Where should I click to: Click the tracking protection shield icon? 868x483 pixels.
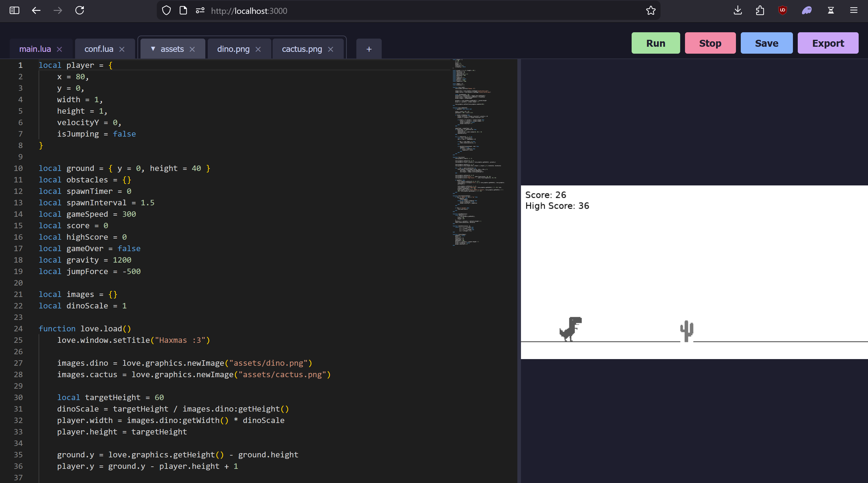pos(166,11)
